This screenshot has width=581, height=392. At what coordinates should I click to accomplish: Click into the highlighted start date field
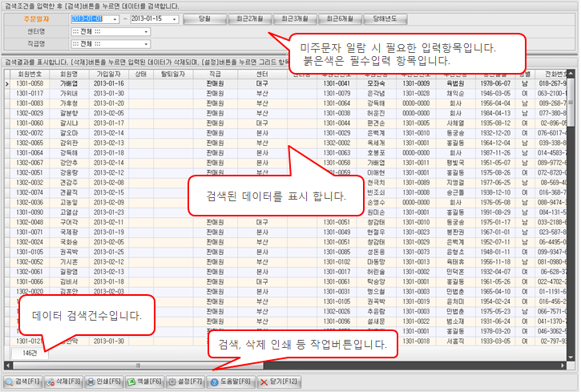click(91, 19)
